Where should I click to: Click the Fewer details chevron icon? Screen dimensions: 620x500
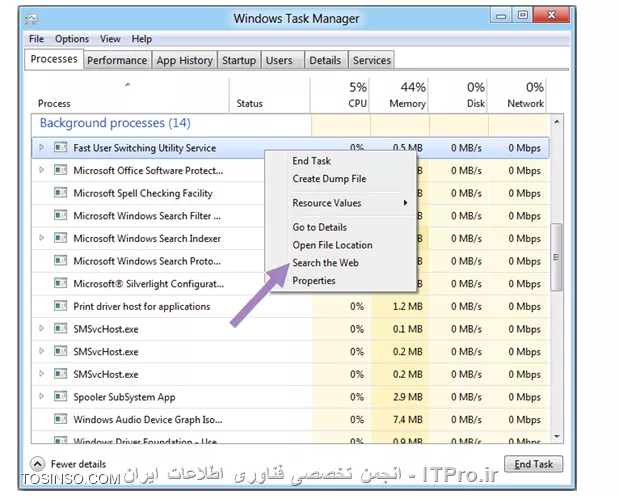[x=38, y=464]
